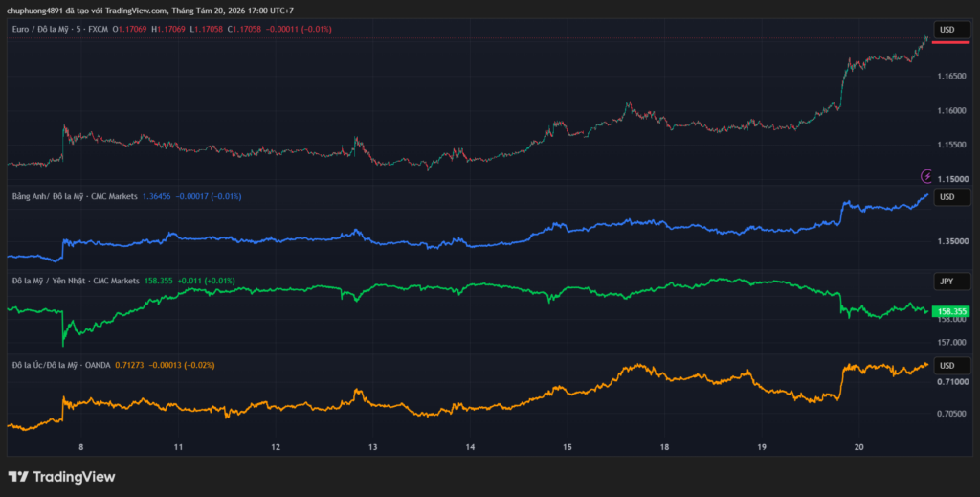Open USD currency selector on Euro pane
Image resolution: width=980 pixels, height=497 pixels.
coord(952,30)
